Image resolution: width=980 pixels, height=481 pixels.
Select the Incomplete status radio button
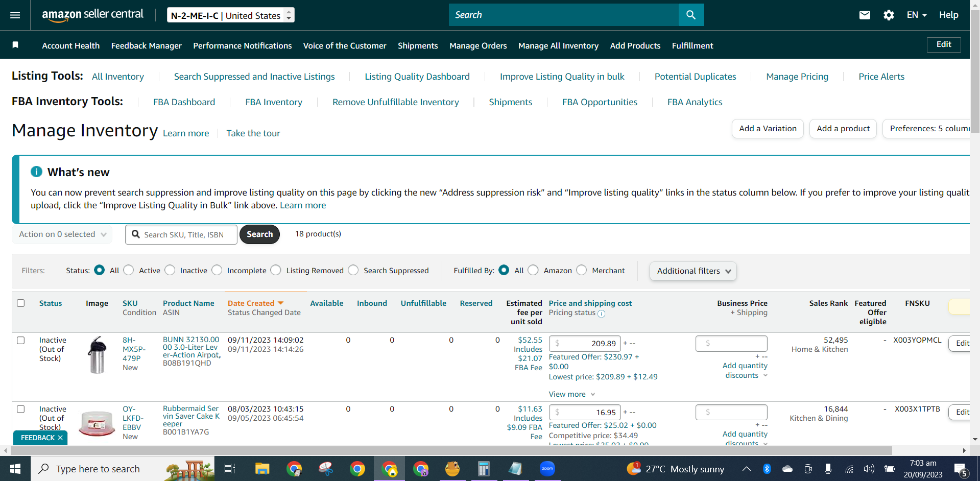point(217,270)
